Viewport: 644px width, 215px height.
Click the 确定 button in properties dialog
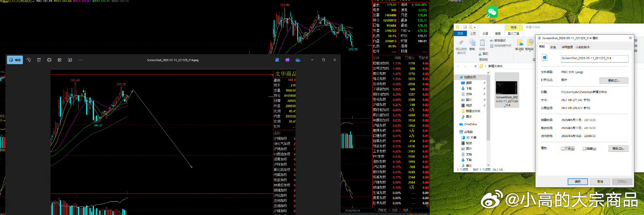pyautogui.click(x=578, y=182)
